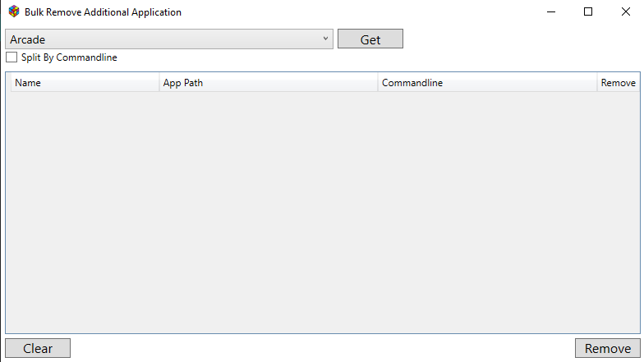Sort by the Name column header

point(85,82)
